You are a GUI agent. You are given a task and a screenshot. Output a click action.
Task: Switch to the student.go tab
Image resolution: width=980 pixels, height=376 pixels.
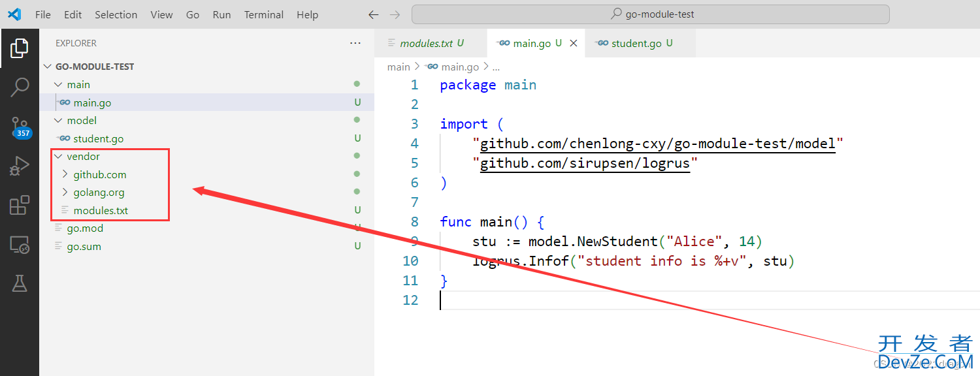click(640, 43)
